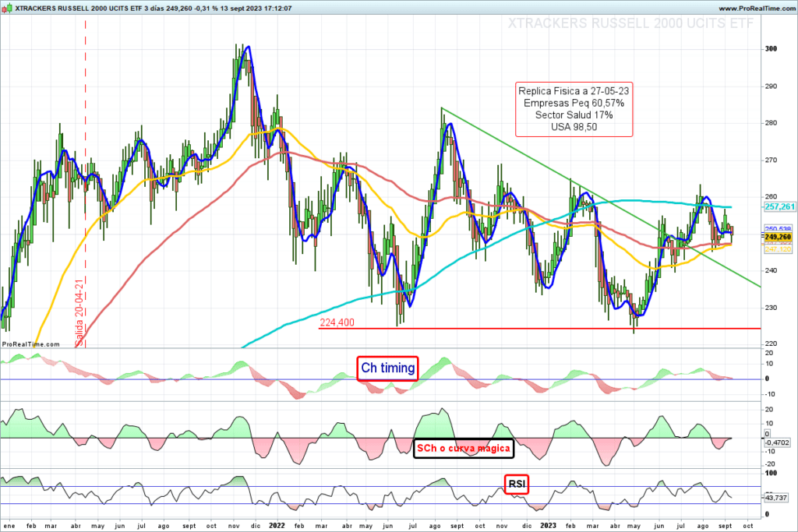
Task: Select the 224,400 support level label
Action: [337, 322]
